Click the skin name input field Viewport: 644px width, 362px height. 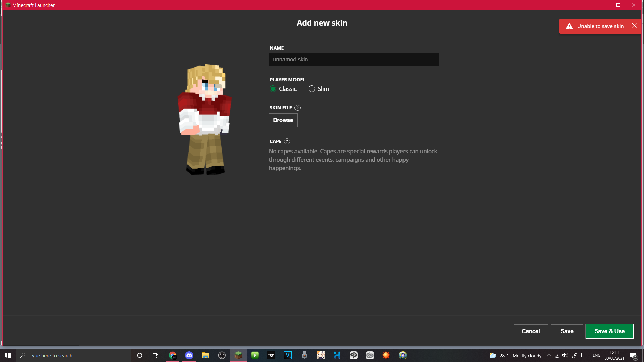pyautogui.click(x=354, y=60)
